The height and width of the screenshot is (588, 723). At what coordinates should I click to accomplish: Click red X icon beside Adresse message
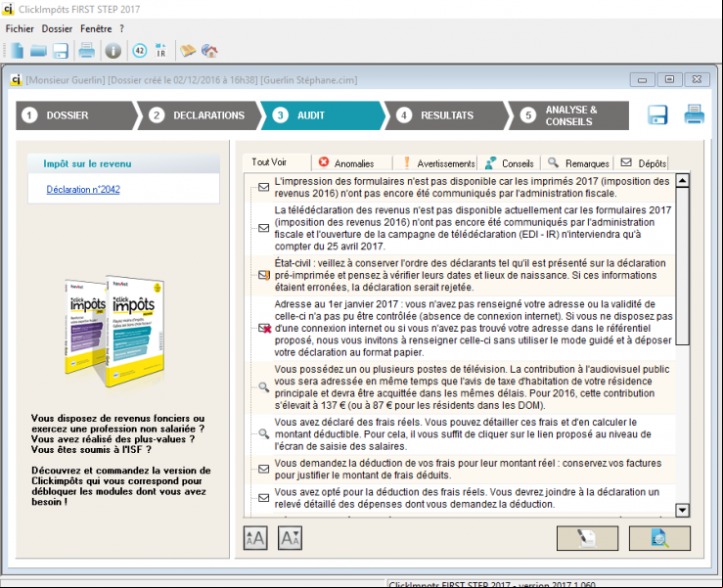click(x=265, y=329)
